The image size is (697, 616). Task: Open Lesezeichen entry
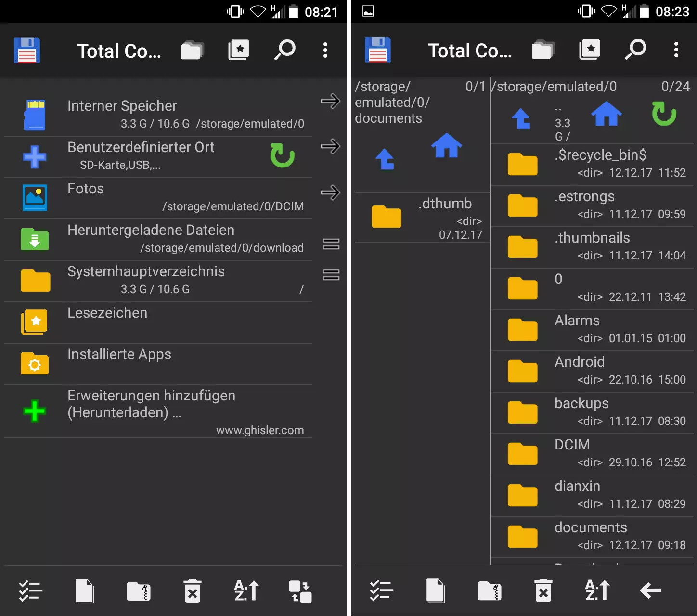click(x=158, y=322)
